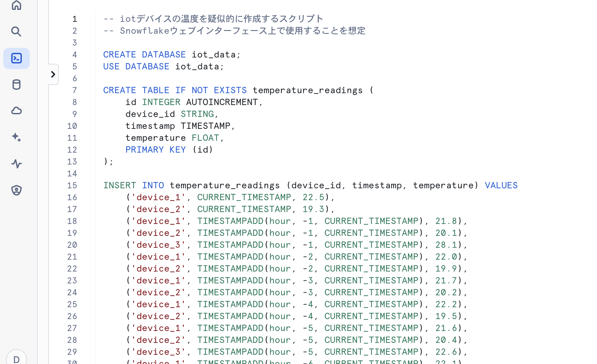The width and height of the screenshot is (597, 364).
Task: Open the Databases icon in the sidebar
Action: [x=16, y=85]
